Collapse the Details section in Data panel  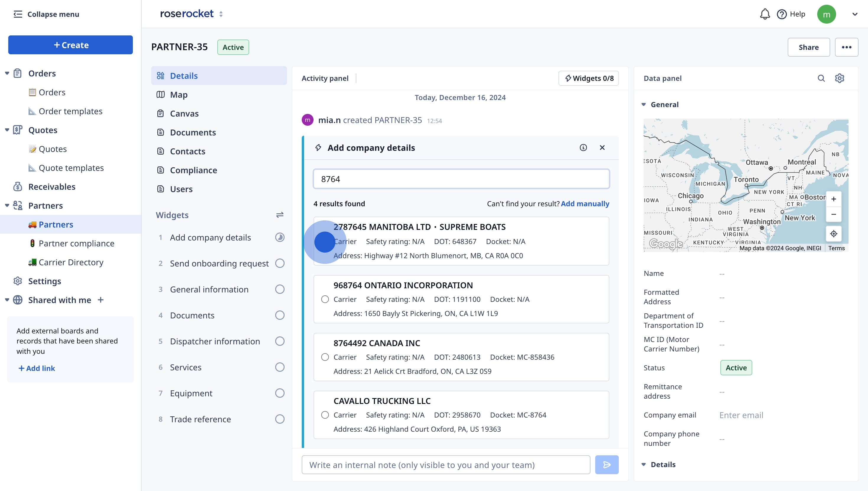pyautogui.click(x=643, y=464)
